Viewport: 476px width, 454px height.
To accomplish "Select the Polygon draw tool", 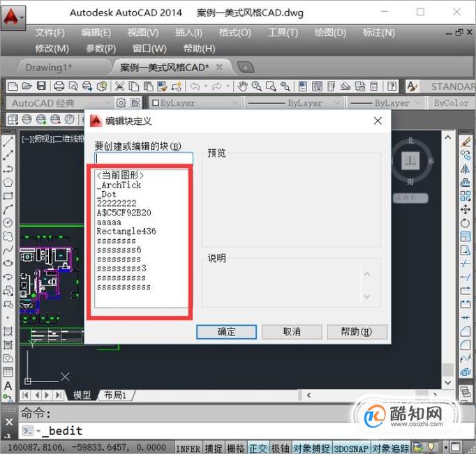I will click(8, 182).
